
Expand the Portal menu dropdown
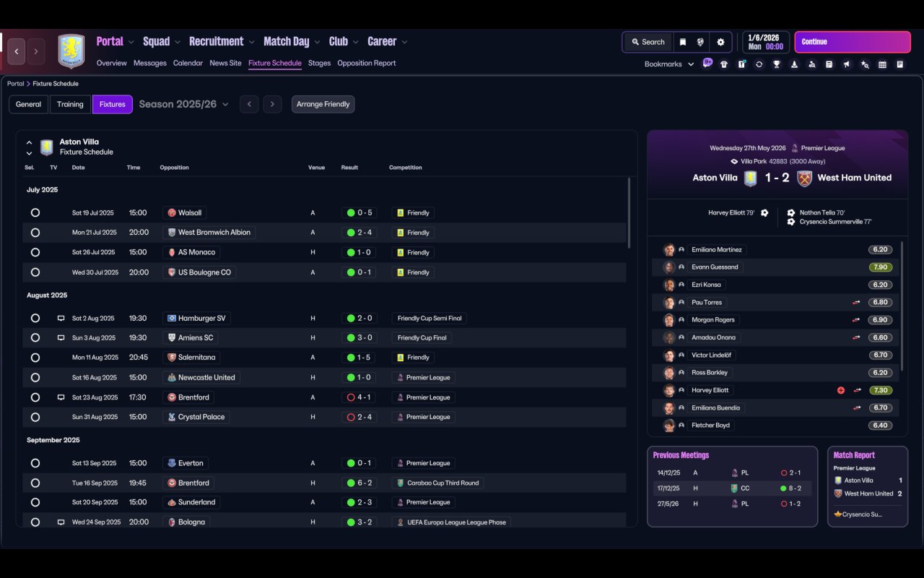(x=131, y=42)
